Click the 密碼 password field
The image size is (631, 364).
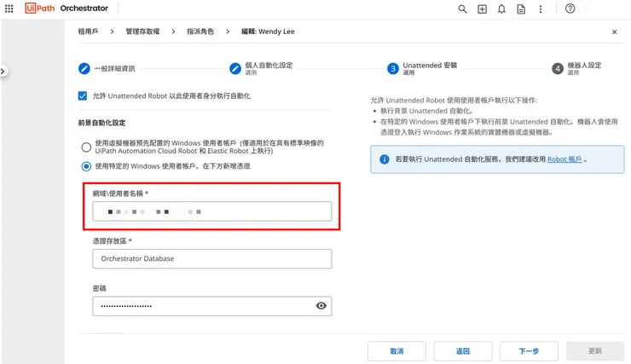click(x=212, y=306)
